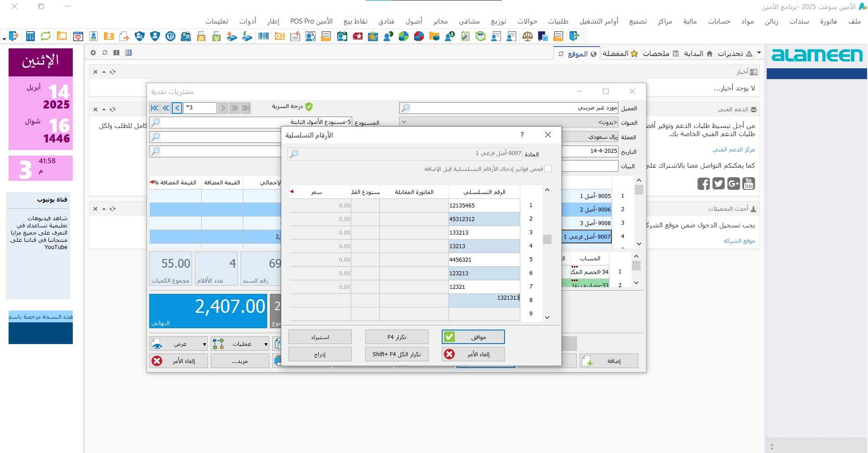This screenshot has width=868, height=453.
Task: Confirm with the موافق button
Action: click(473, 337)
